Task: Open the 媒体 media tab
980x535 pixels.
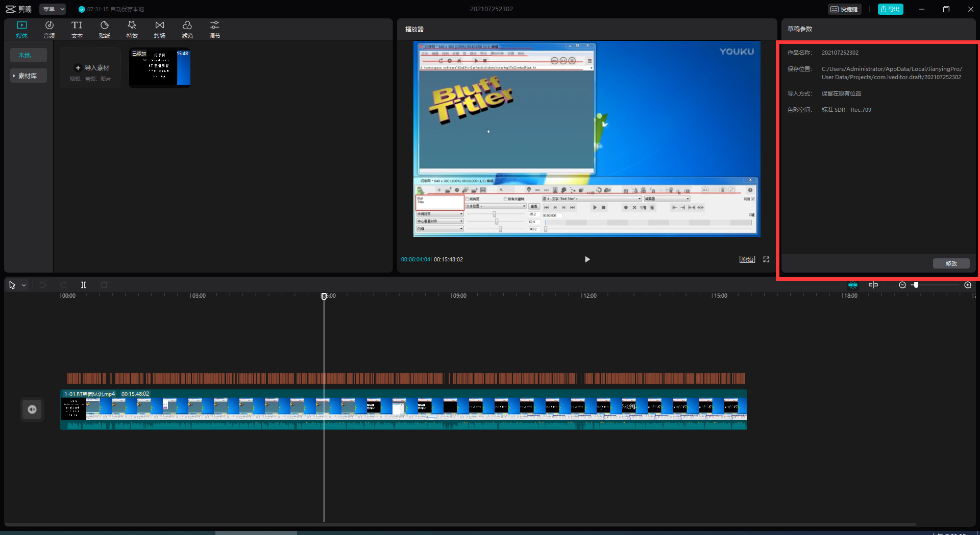Action: pos(21,30)
